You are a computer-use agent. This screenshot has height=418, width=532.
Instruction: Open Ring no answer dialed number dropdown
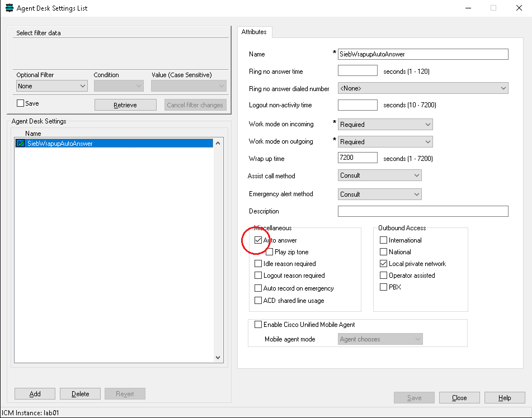423,88
